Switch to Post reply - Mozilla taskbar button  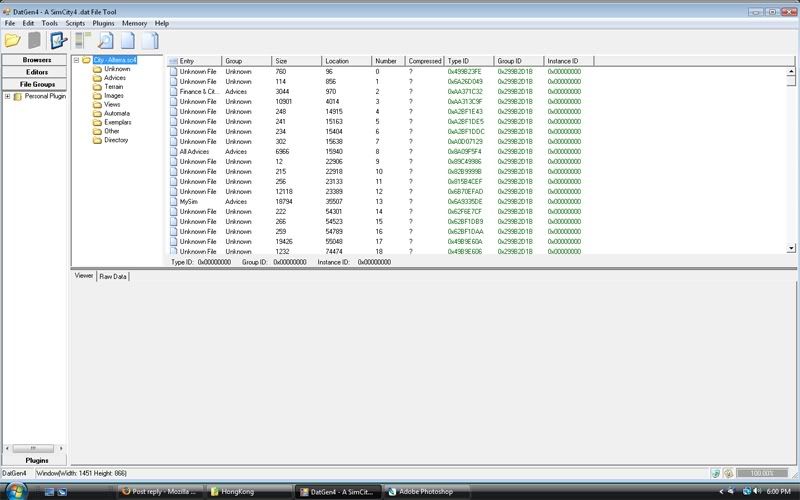160,492
